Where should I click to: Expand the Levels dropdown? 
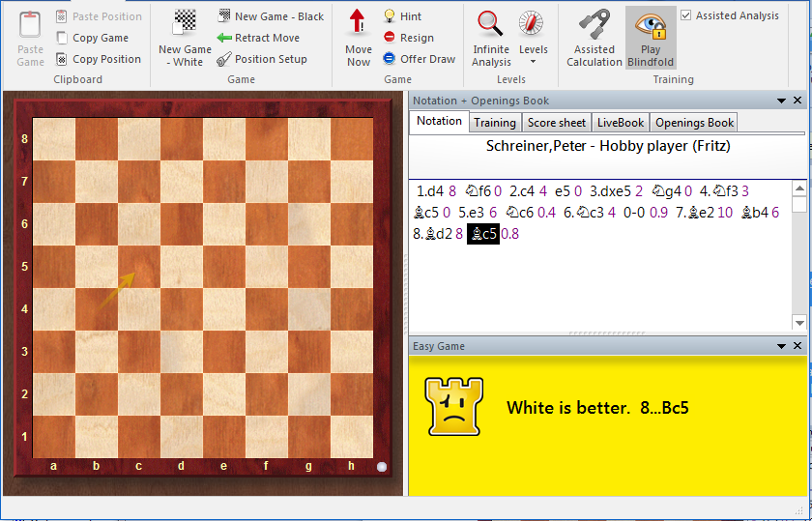coord(533,62)
